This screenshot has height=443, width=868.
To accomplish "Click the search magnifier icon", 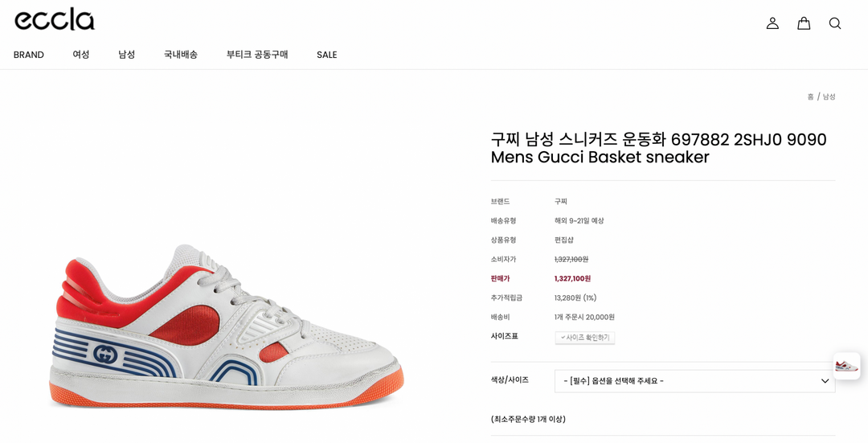I will 835,23.
